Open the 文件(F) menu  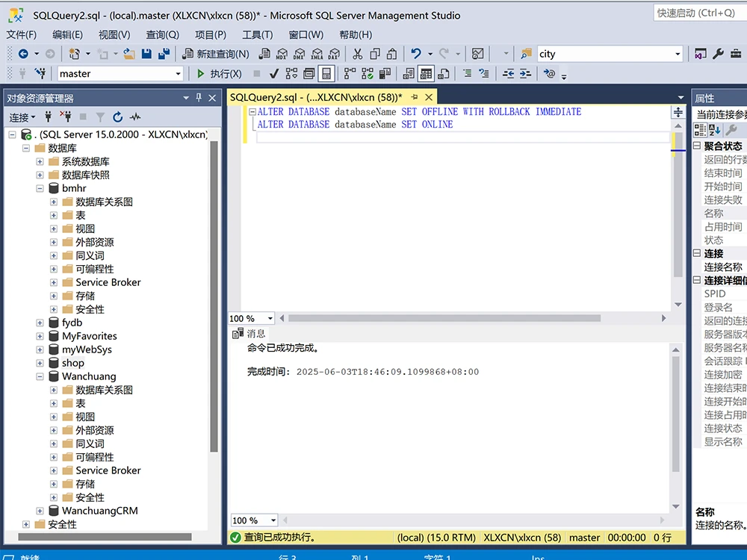click(x=22, y=35)
